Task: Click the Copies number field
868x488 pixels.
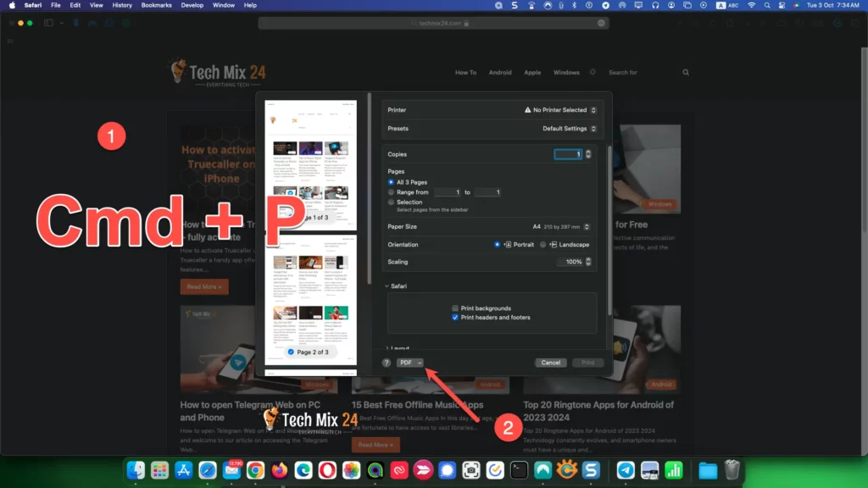Action: click(x=568, y=154)
